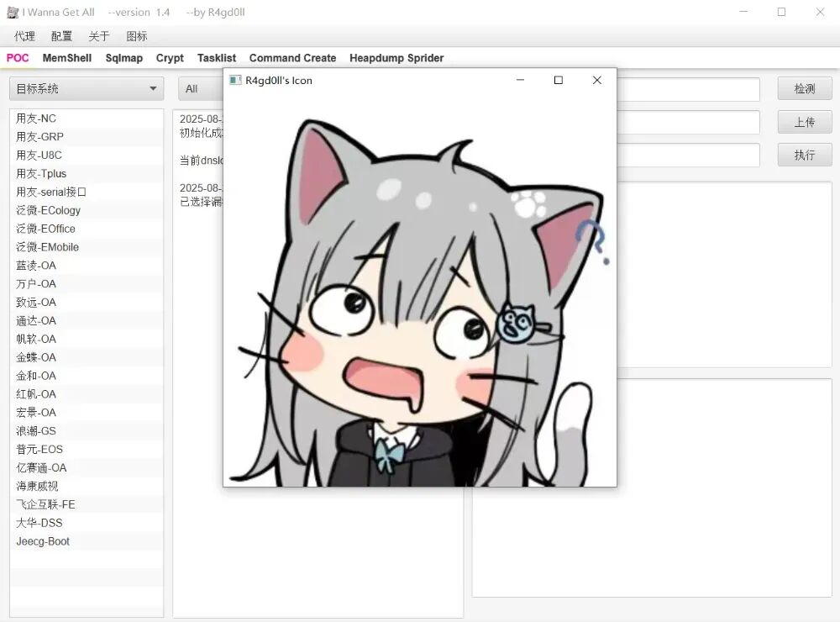840x622 pixels.
Task: Open the 图标 menu
Action: (136, 36)
